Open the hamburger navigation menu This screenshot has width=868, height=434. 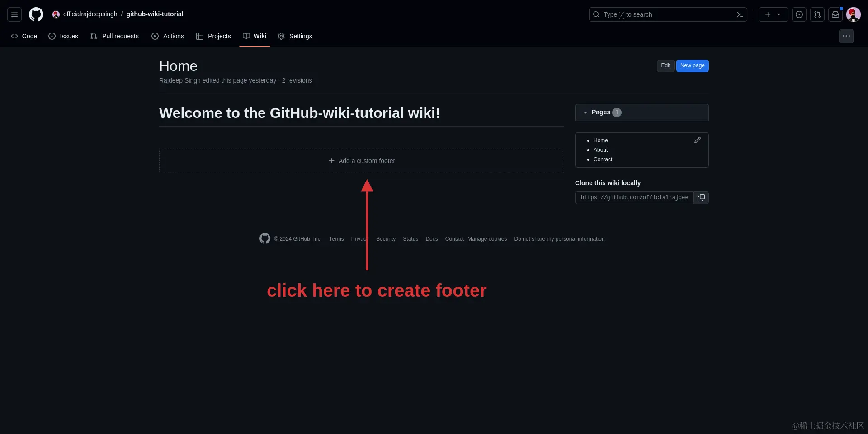point(14,14)
